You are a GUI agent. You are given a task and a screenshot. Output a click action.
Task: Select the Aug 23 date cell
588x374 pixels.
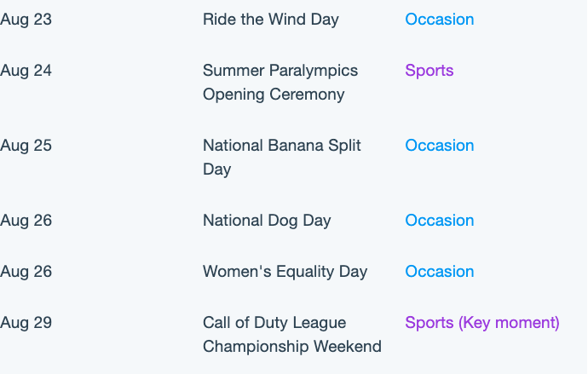pyautogui.click(x=26, y=20)
